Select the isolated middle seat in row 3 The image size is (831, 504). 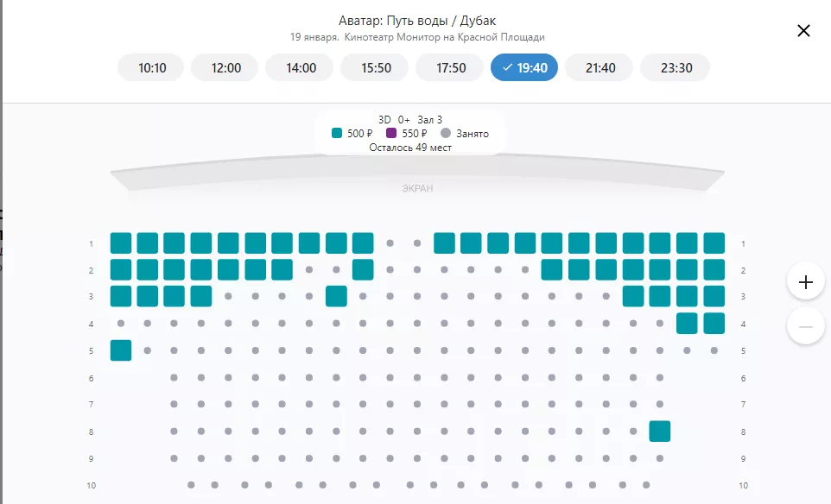[337, 297]
